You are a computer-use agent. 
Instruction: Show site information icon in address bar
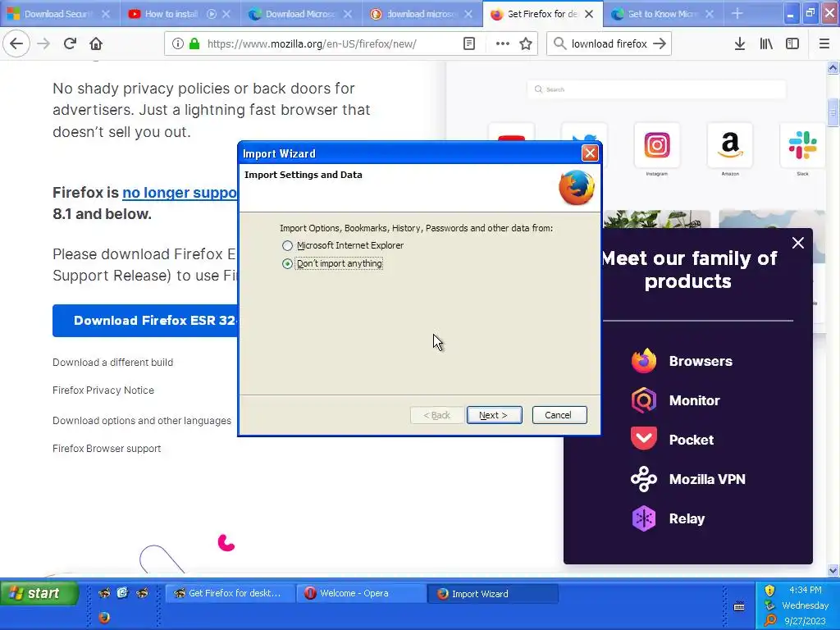pyautogui.click(x=178, y=43)
